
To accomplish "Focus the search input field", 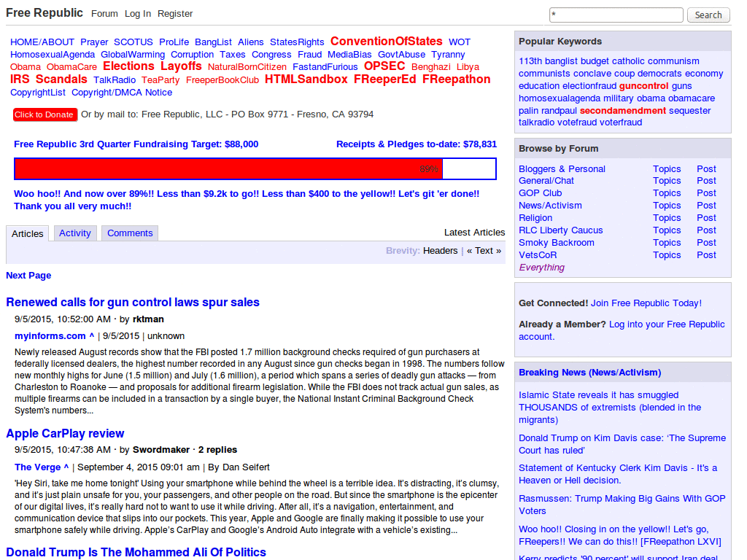I will point(616,15).
